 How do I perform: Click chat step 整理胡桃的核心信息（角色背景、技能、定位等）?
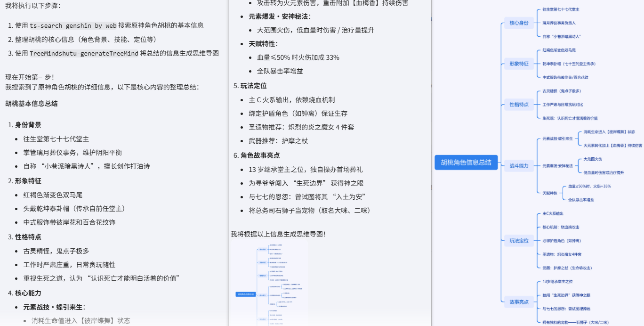click(x=86, y=39)
